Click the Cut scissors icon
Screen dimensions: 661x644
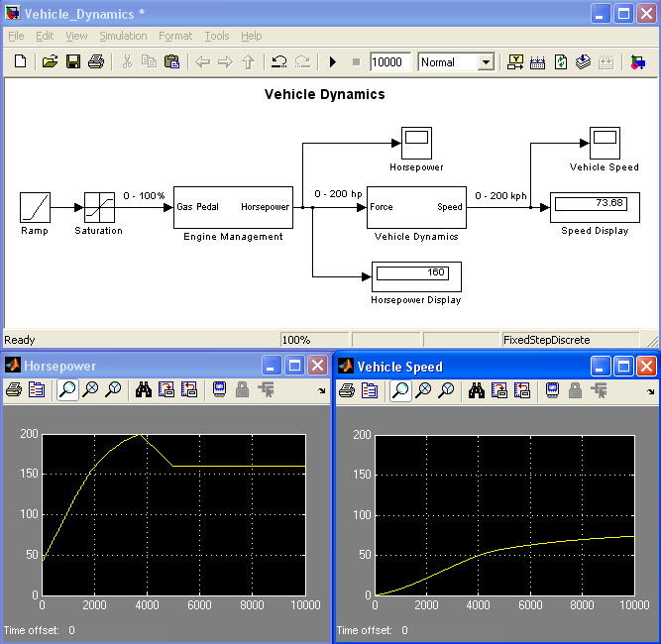127,62
